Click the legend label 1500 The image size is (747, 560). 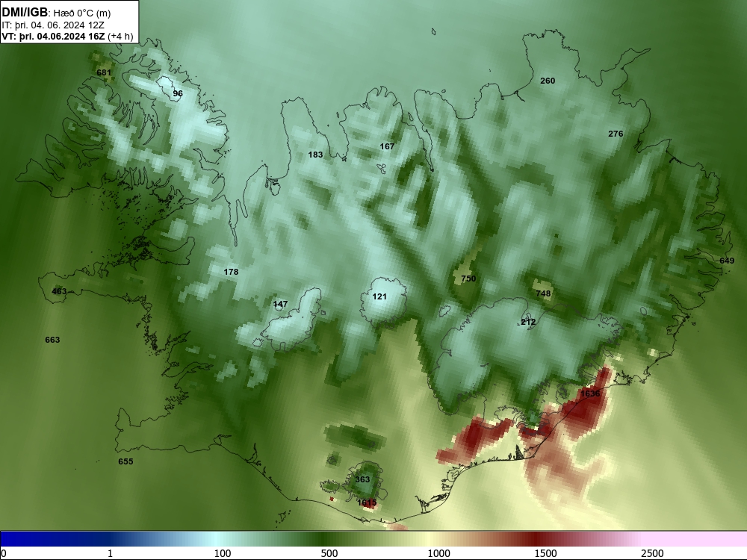(x=545, y=553)
